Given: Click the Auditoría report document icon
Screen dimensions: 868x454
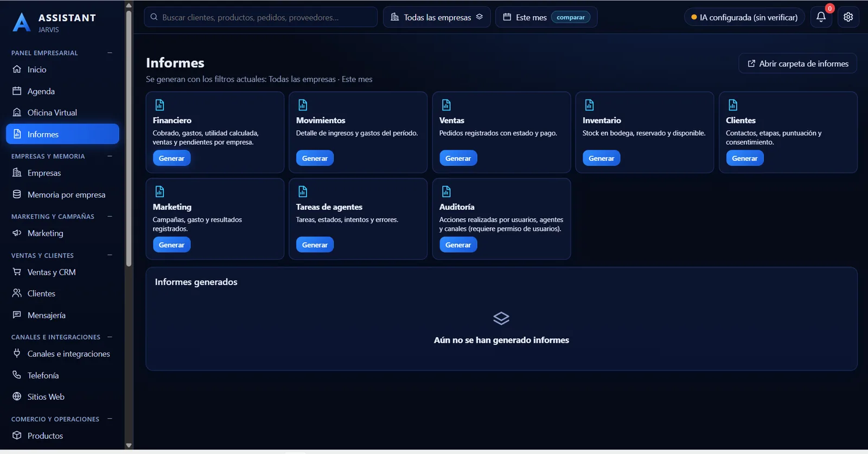Looking at the screenshot, I should [x=446, y=191].
